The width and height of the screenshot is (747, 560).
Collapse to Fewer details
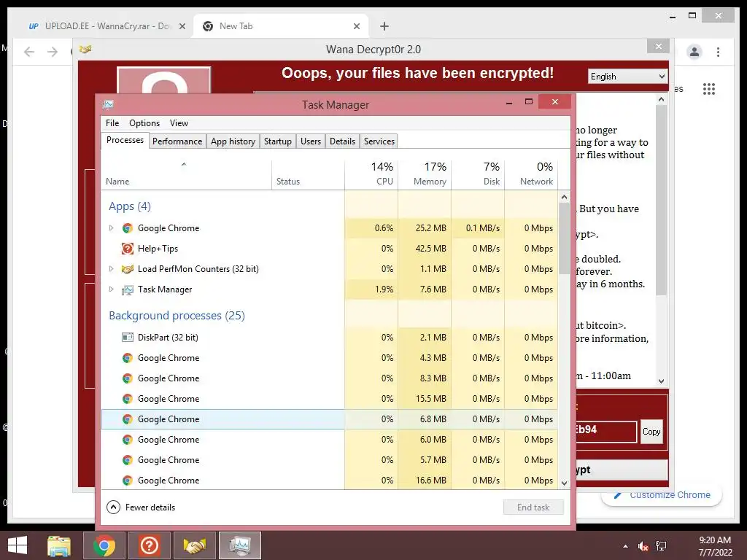pos(141,507)
